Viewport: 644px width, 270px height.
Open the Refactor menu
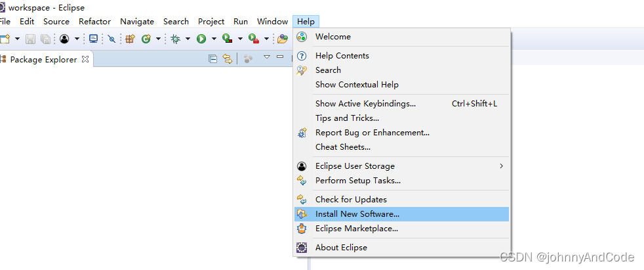95,22
